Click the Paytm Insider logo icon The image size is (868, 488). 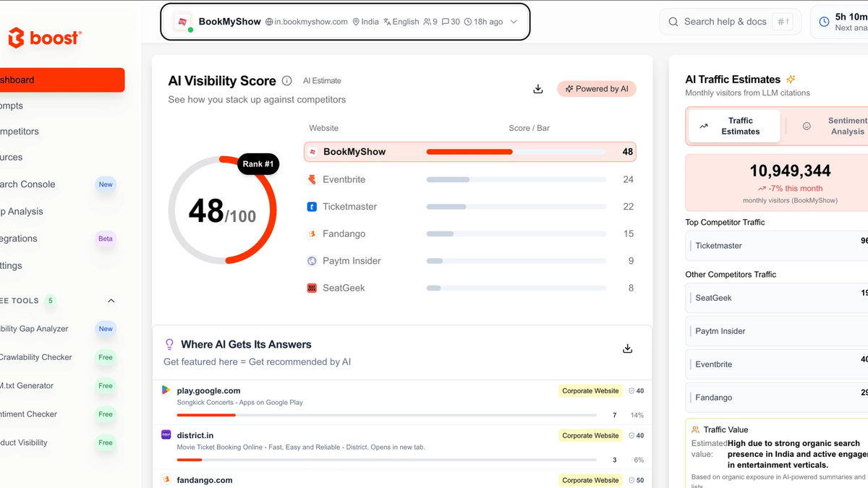click(312, 261)
